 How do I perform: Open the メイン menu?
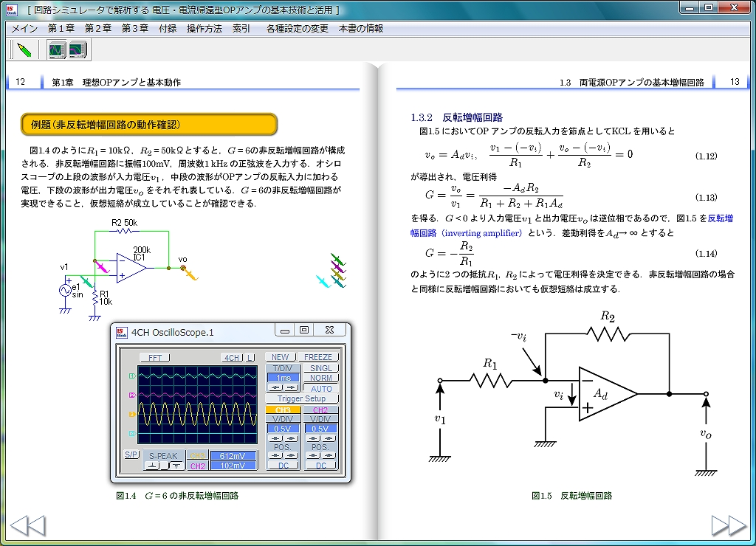tap(24, 29)
